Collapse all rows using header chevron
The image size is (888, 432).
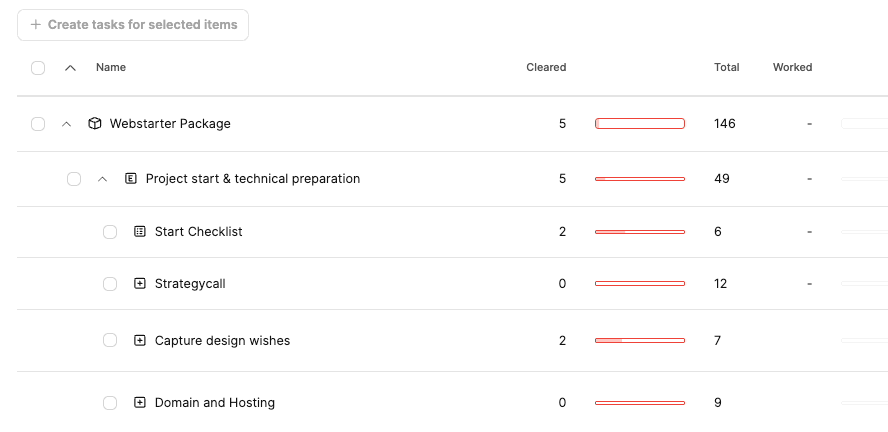pos(70,68)
